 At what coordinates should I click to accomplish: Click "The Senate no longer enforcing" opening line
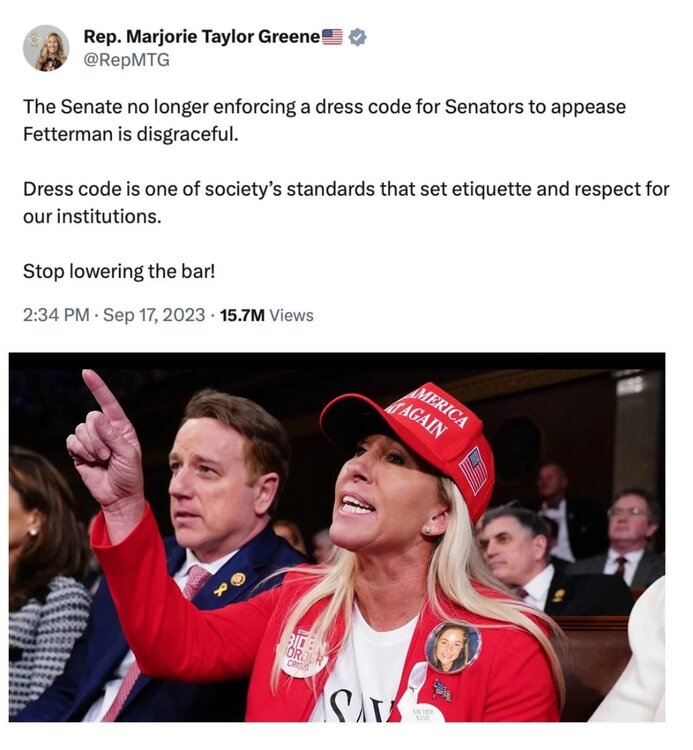click(150, 107)
